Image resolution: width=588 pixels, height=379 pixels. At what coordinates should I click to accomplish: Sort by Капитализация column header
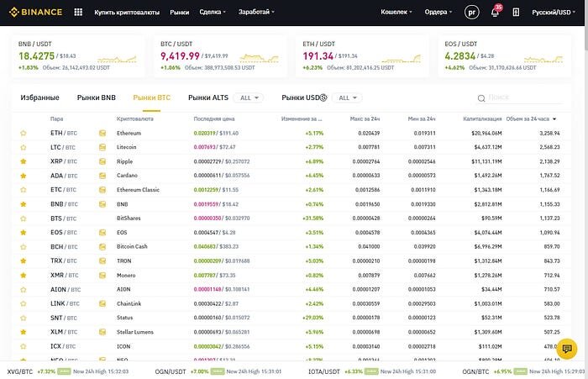(x=482, y=119)
